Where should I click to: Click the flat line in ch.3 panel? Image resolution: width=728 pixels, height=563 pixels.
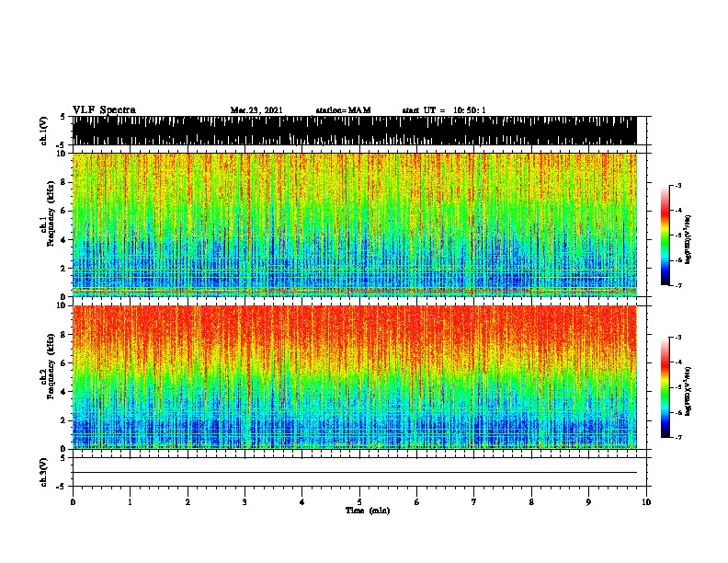354,473
